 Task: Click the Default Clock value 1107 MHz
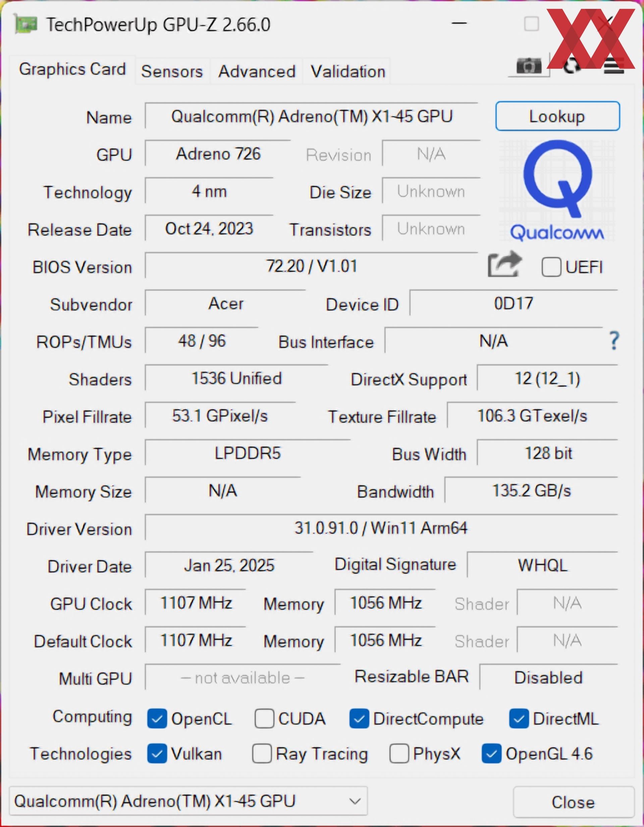pyautogui.click(x=196, y=640)
